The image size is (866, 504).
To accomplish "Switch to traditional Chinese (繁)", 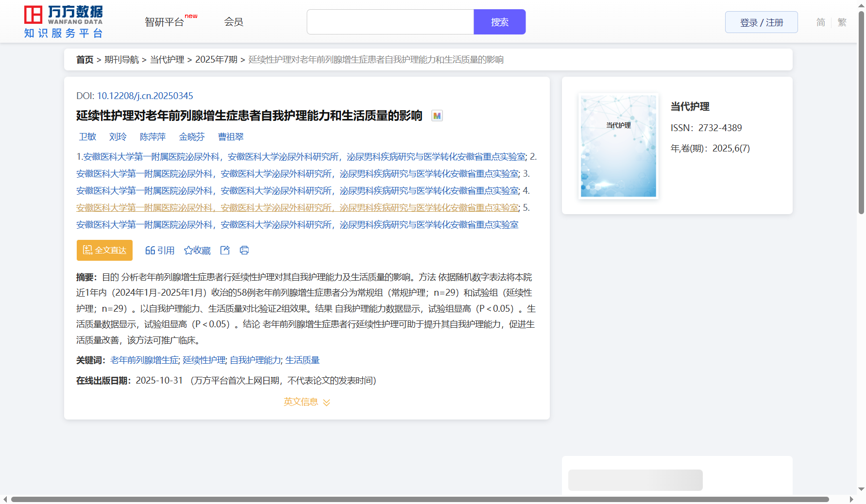I will [842, 22].
